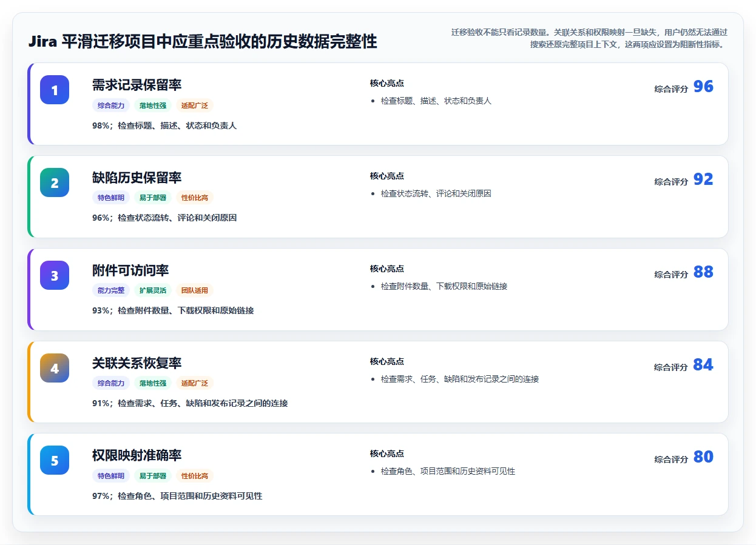Viewport: 756px width, 545px height.
Task: Select the 需求记录保留率 card title
Action: (x=137, y=85)
